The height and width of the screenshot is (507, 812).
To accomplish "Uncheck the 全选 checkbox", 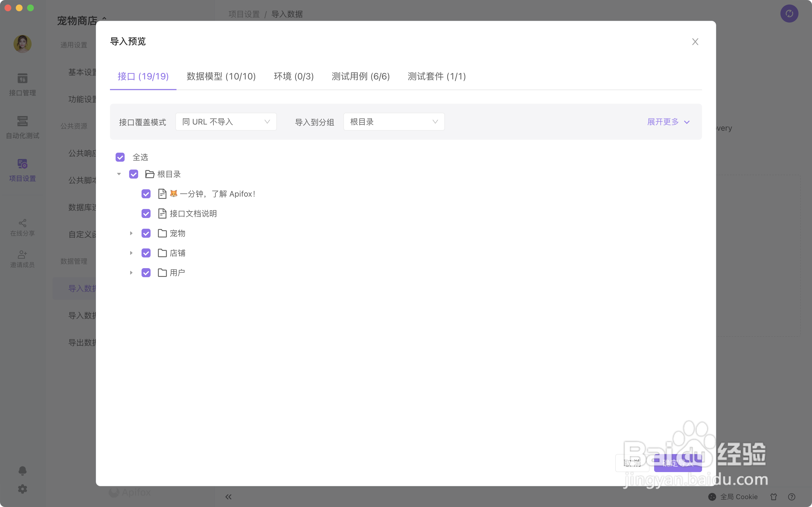I will tap(120, 157).
